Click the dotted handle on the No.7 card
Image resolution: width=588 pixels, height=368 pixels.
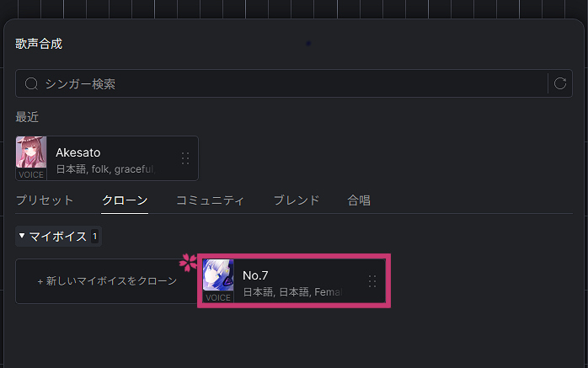(x=372, y=281)
